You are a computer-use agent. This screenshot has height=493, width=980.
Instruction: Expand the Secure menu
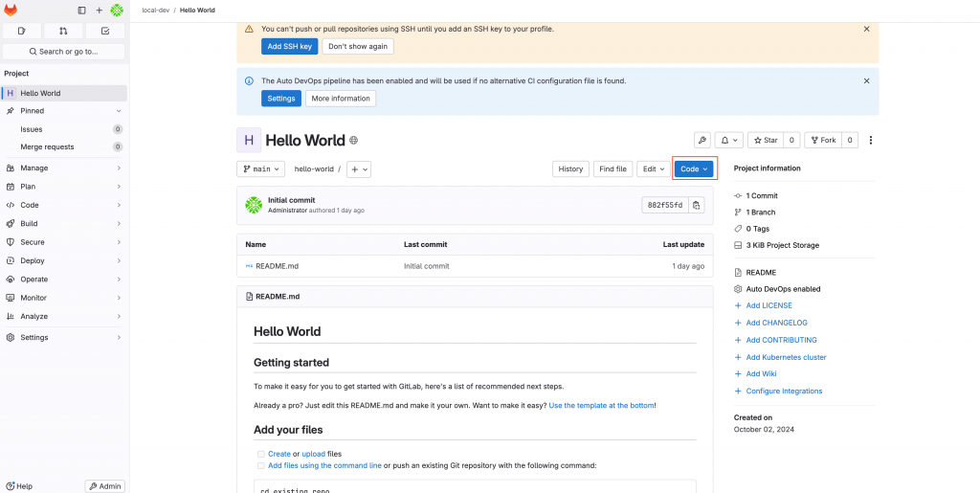point(64,242)
